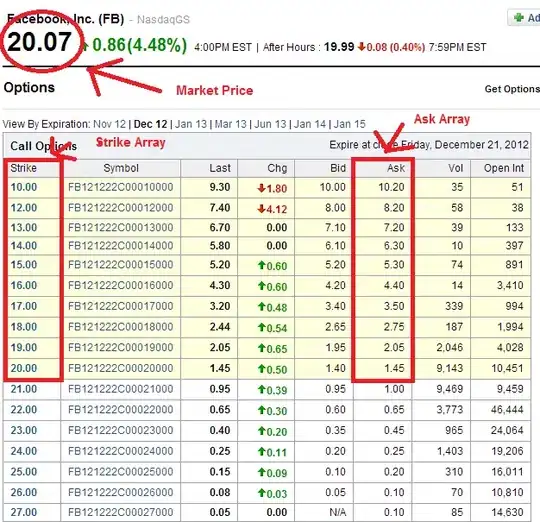
Task: Click the Last column header
Action: 220,168
